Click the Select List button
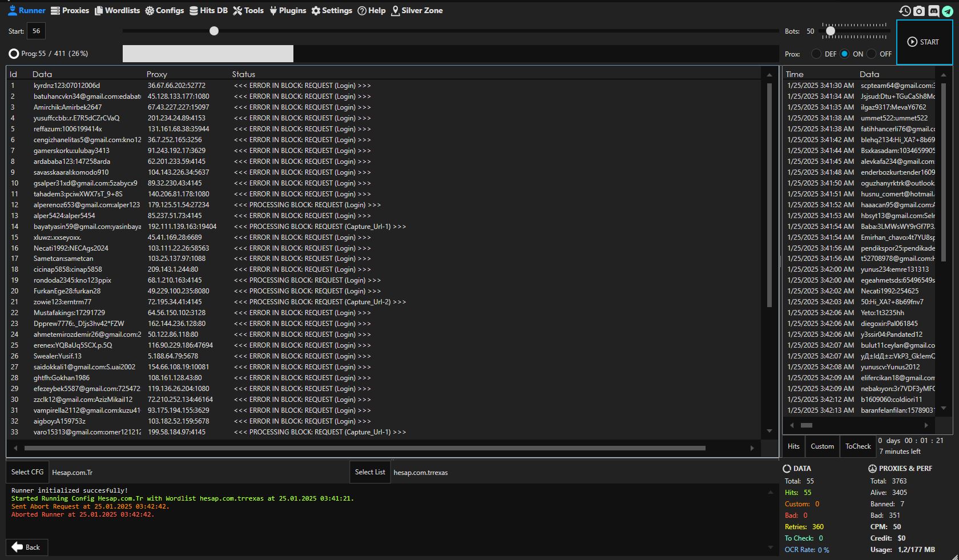 click(370, 472)
